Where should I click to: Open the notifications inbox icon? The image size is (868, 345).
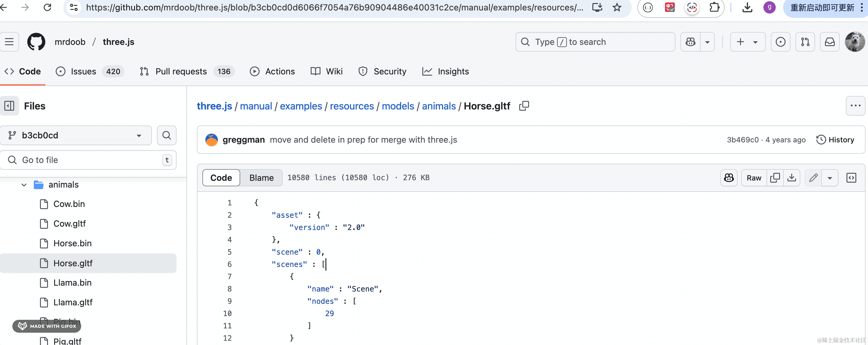click(830, 42)
